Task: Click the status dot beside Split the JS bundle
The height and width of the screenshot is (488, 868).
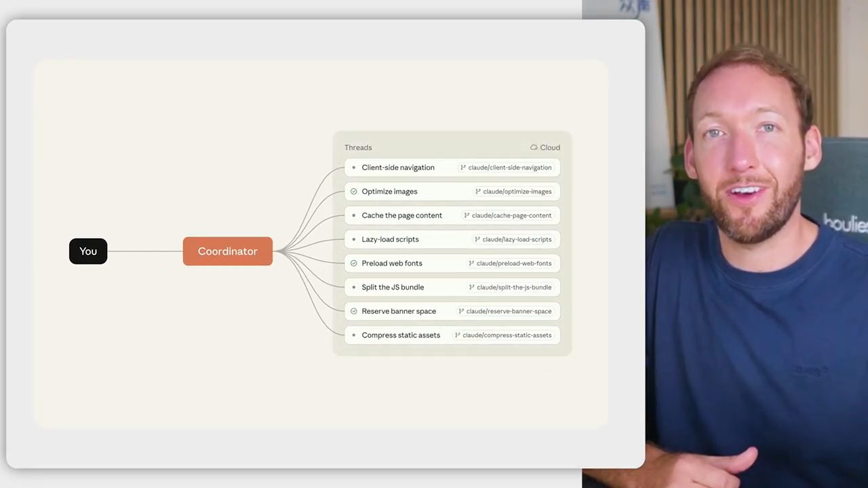Action: click(x=353, y=287)
